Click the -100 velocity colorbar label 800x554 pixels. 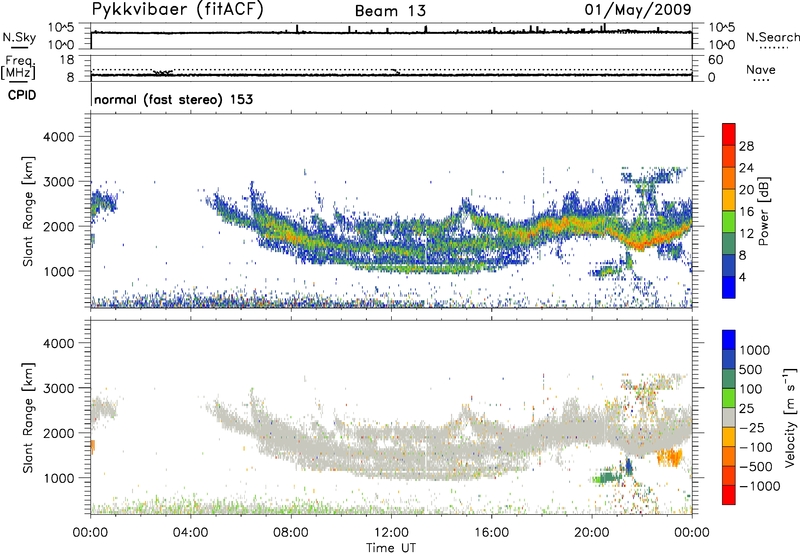coord(756,447)
